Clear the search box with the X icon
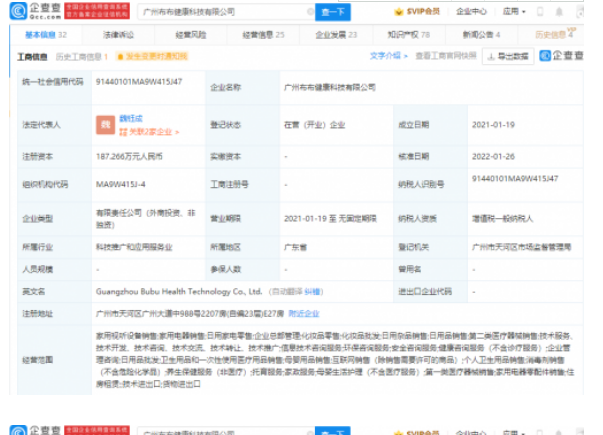603x435 pixels. coord(310,12)
